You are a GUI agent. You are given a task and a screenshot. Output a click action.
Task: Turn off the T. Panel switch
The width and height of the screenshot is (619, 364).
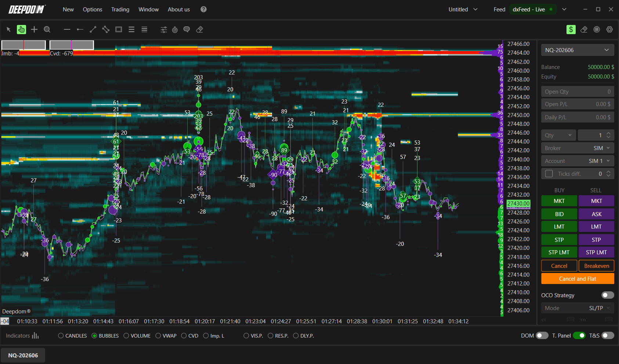(579, 335)
